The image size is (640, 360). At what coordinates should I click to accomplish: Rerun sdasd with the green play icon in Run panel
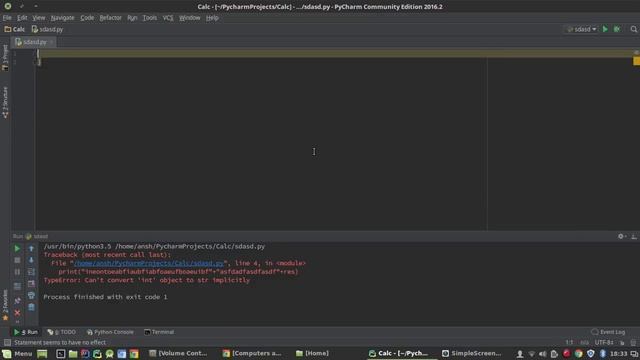point(17,248)
